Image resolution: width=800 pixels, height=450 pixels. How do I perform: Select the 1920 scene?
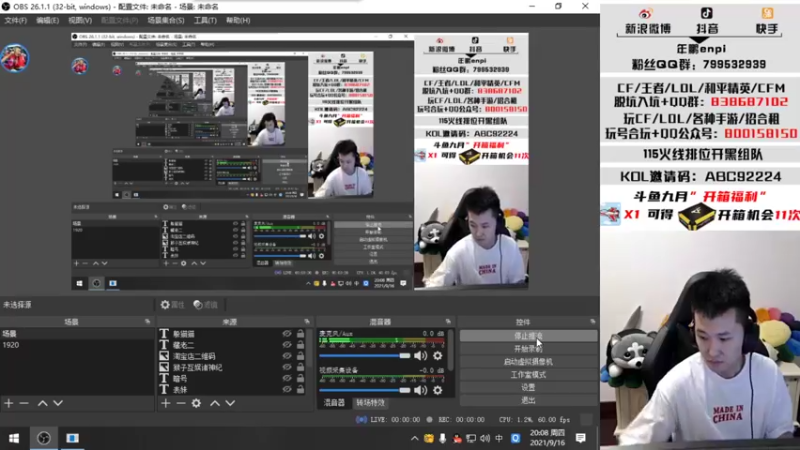77,345
